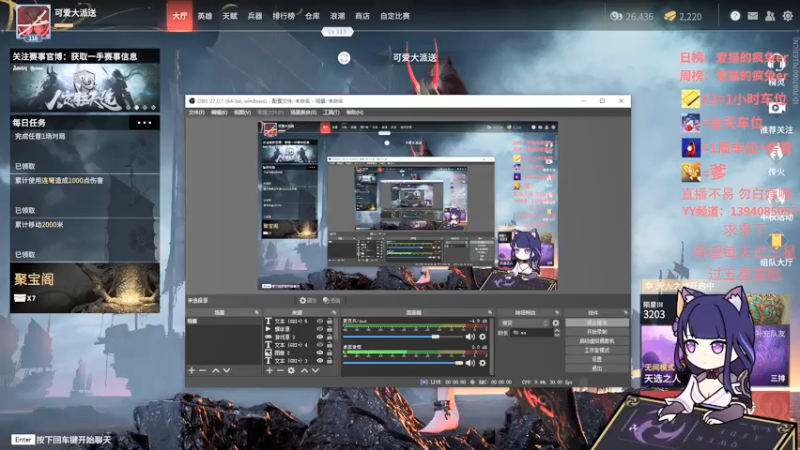Toggle visibility of 文本 (GDI+) 5 source
Screen dimensions: 800x450
(320, 321)
